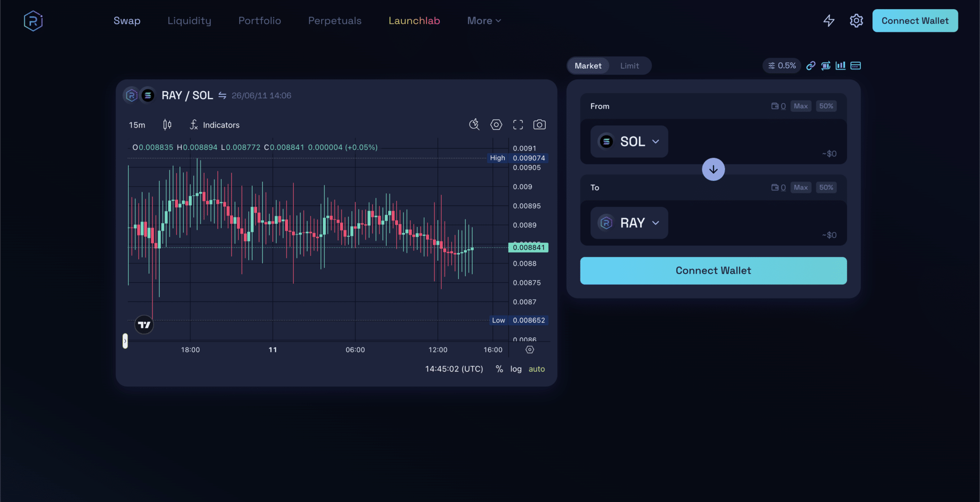Swap chart pair direction arrows
This screenshot has width=980, height=502.
pos(222,95)
